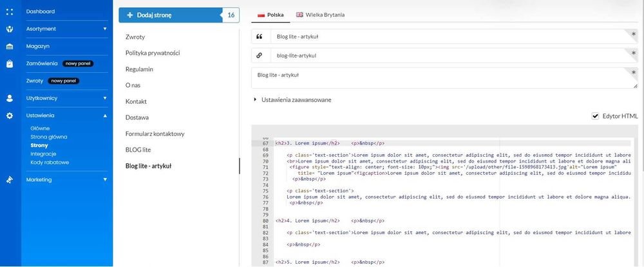Click the page count badge 16

coord(231,15)
